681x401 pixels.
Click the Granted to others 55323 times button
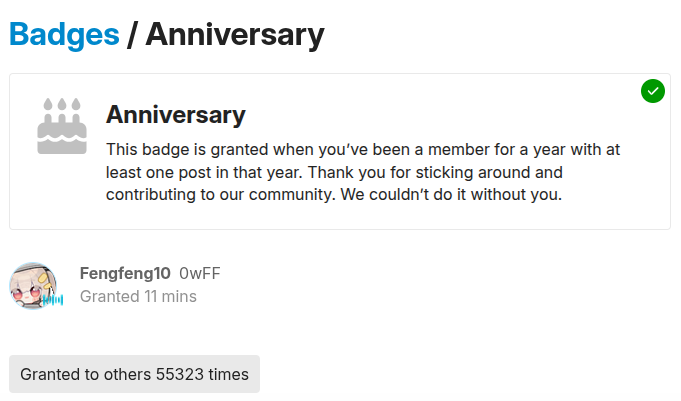click(x=134, y=374)
